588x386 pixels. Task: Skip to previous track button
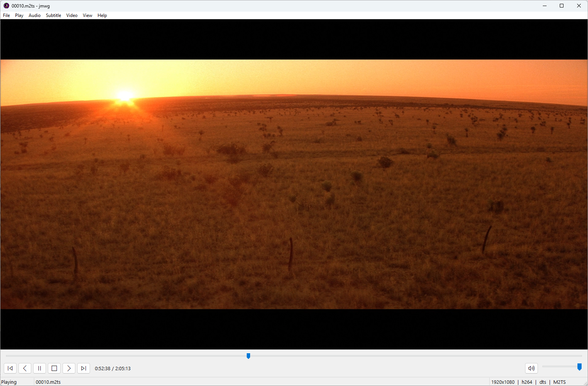[x=10, y=368]
